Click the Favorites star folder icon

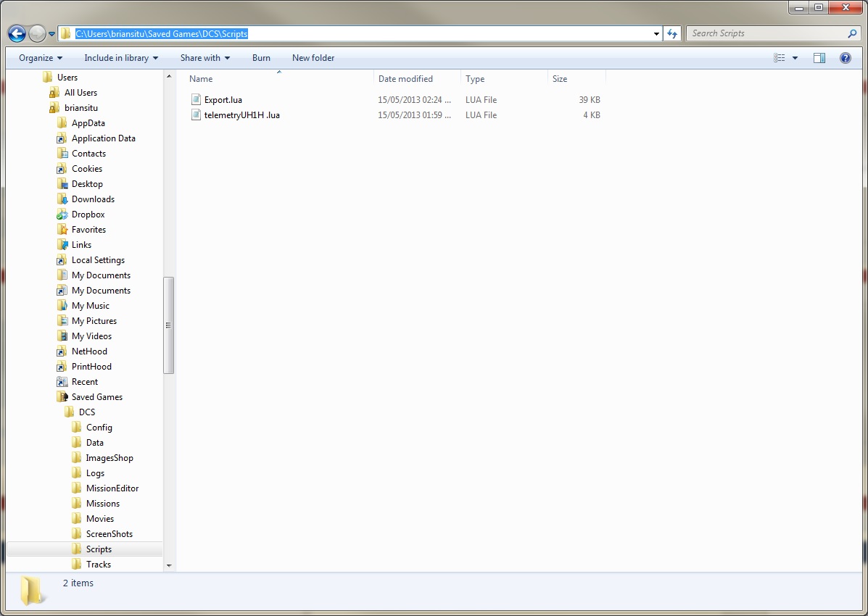tap(62, 230)
